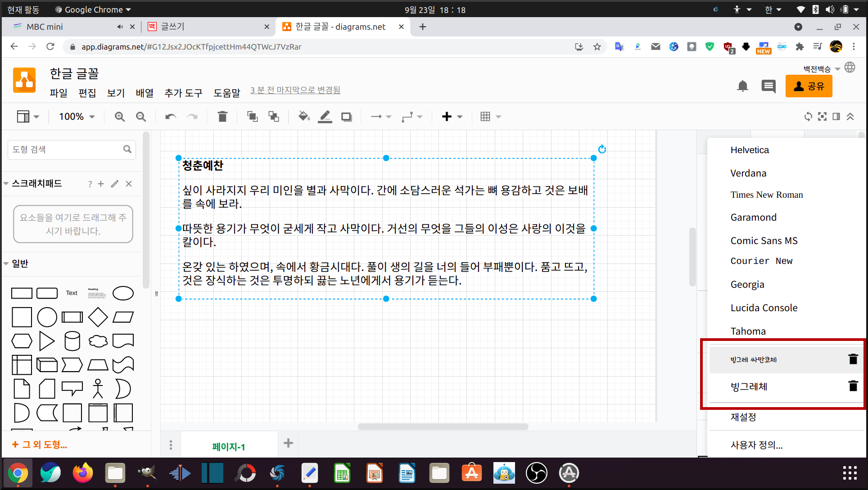Click the 그 외 도형 link
Viewport: 868px width, 490px height.
click(40, 445)
